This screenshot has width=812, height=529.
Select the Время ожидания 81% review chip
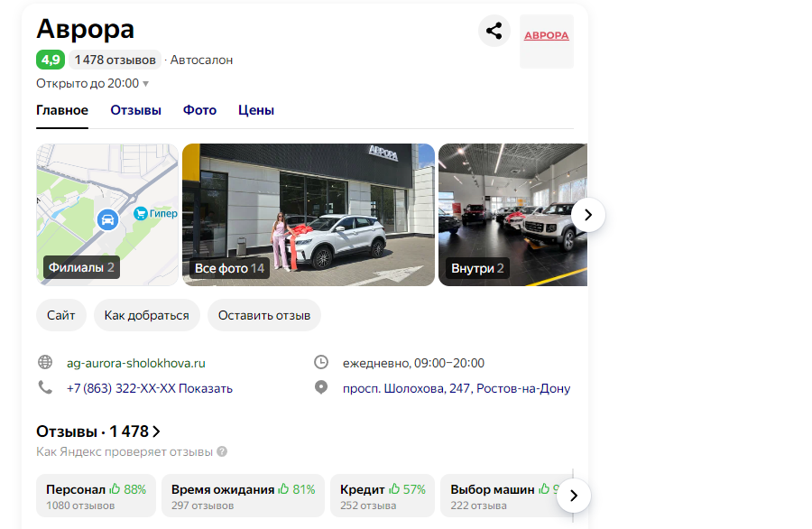[243, 496]
